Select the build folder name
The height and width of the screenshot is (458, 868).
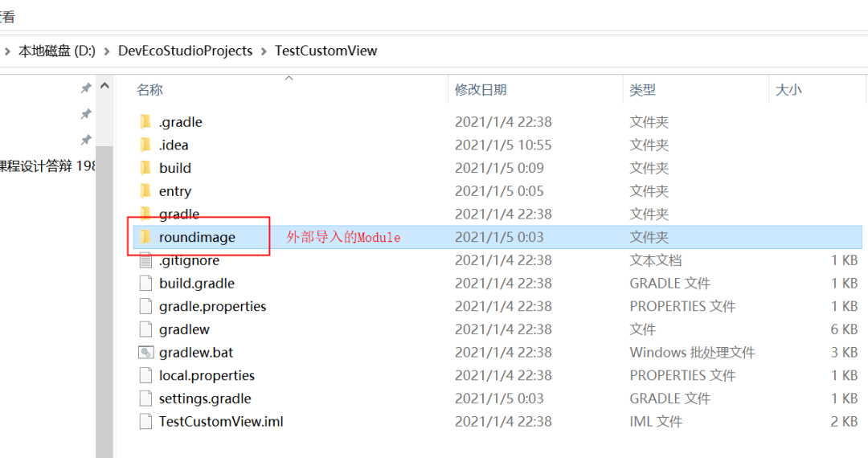click(x=175, y=168)
